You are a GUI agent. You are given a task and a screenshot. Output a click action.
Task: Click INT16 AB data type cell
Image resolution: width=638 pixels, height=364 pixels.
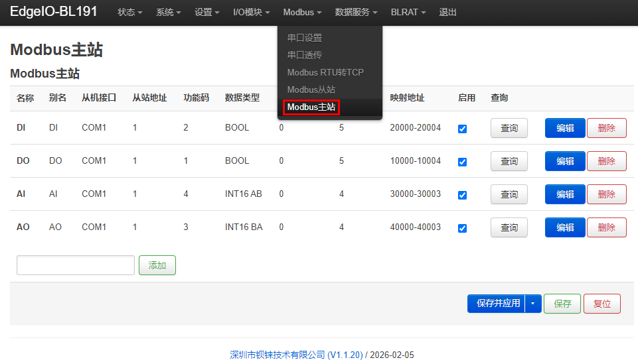244,194
